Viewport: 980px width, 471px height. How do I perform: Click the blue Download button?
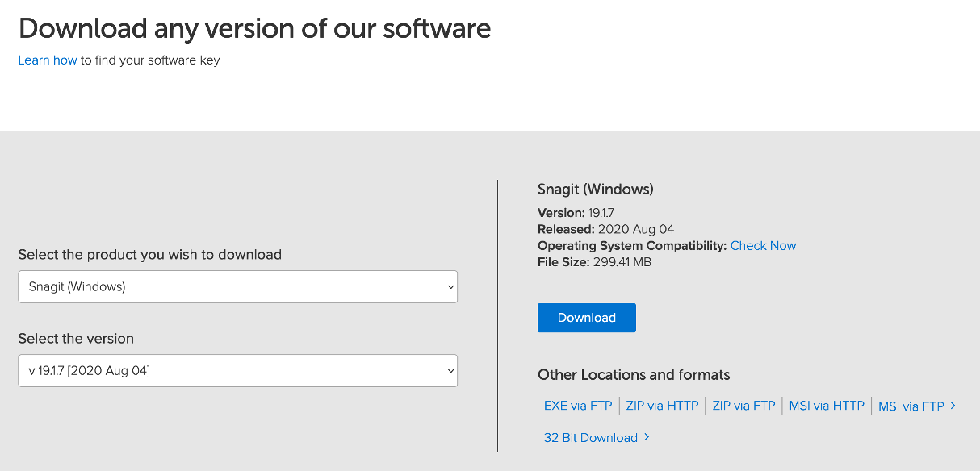tap(587, 318)
